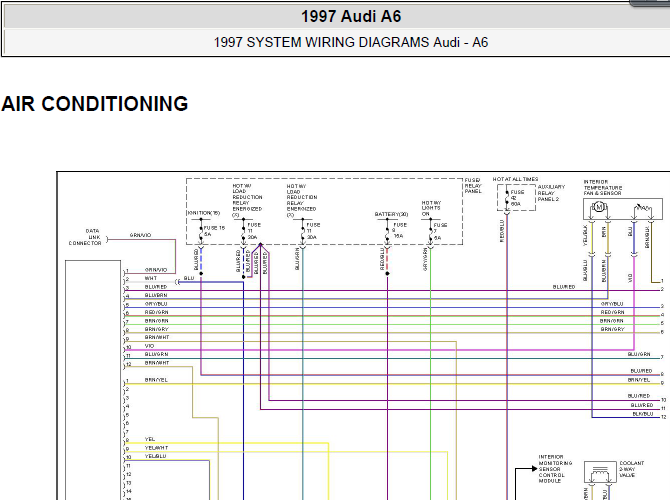Select the left "BRN/YEL" wire label
This screenshot has width=670, height=500.
tap(156, 380)
